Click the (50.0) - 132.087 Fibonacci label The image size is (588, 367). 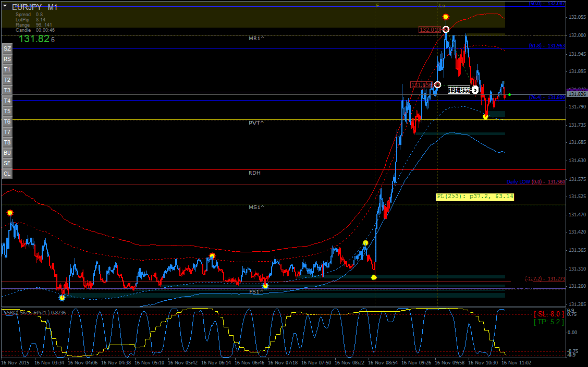click(x=547, y=3)
